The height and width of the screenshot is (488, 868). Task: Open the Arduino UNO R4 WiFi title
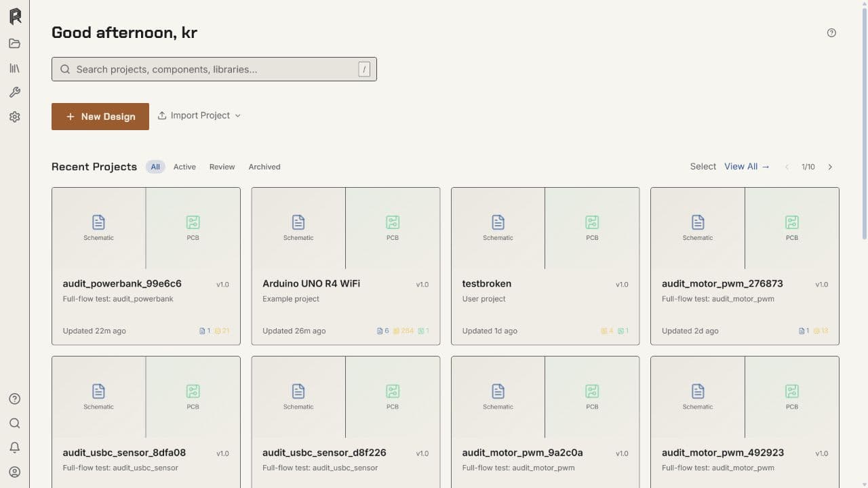click(x=311, y=284)
